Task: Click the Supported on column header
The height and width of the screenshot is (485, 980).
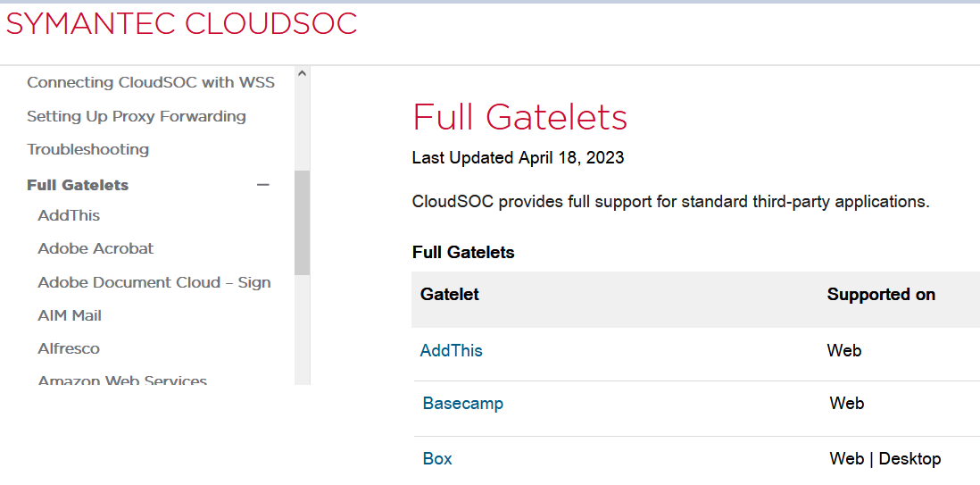Action: coord(881,295)
